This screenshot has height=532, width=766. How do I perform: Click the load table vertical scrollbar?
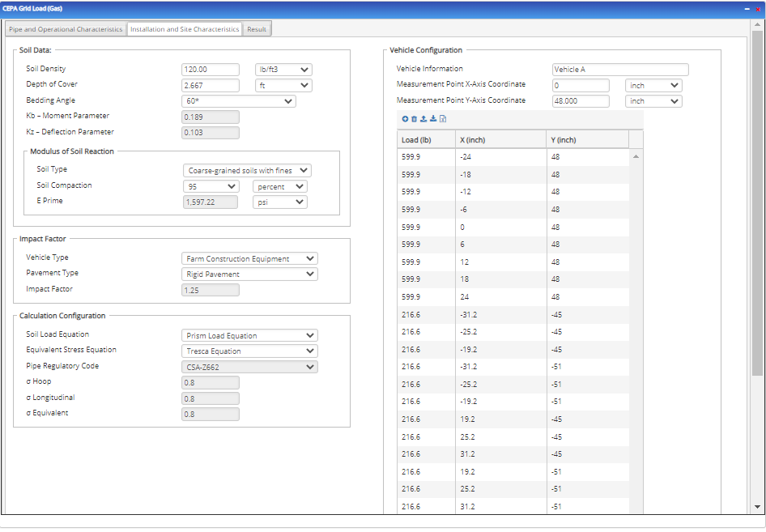[x=636, y=324]
